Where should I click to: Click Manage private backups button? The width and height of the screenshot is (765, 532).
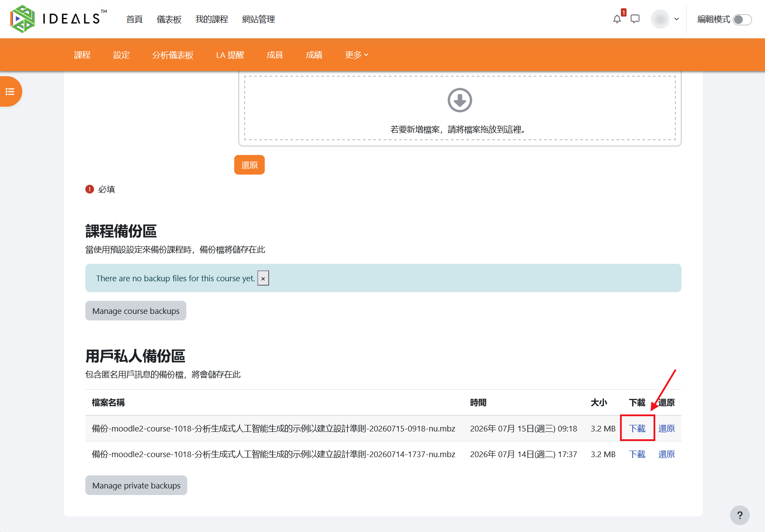coord(136,485)
